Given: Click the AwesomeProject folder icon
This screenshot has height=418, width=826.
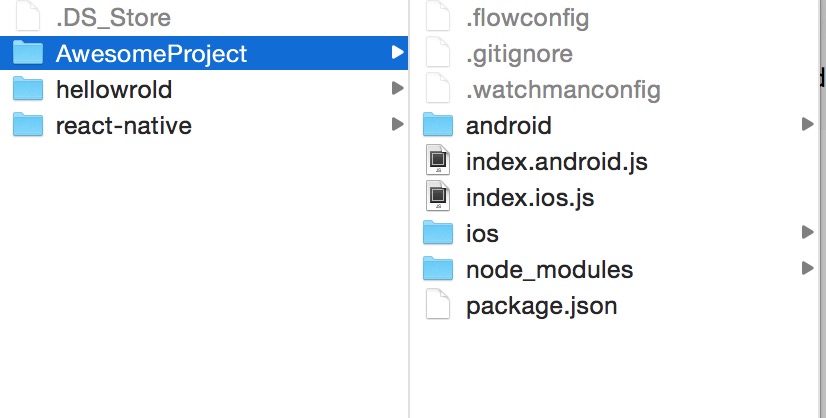Looking at the screenshot, I should click(x=28, y=52).
